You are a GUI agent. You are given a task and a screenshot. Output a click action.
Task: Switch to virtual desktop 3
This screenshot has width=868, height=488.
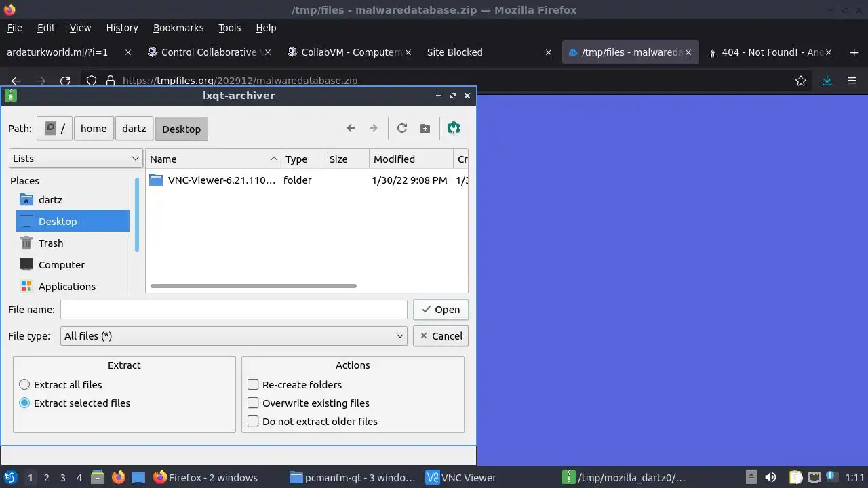click(62, 477)
